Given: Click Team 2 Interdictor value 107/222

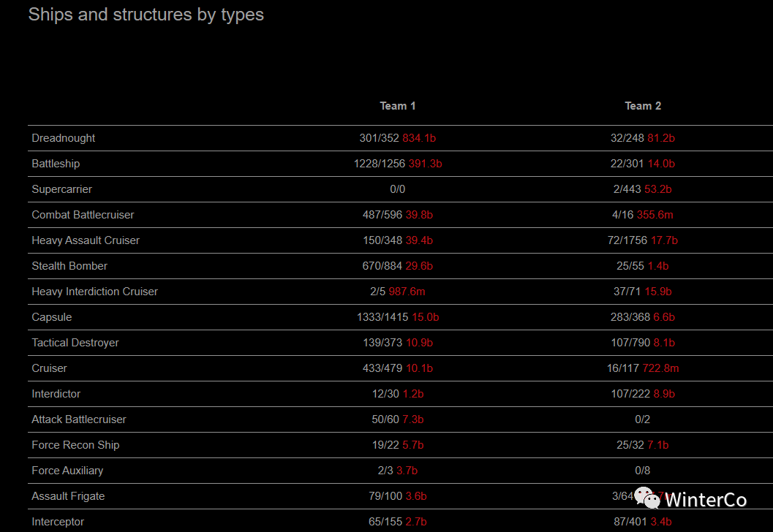Looking at the screenshot, I should 630,394.
